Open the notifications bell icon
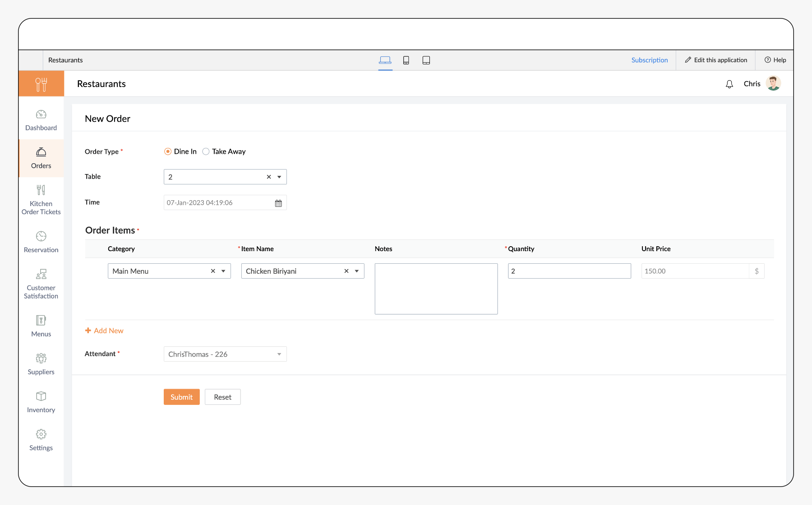This screenshot has width=812, height=505. [x=729, y=84]
